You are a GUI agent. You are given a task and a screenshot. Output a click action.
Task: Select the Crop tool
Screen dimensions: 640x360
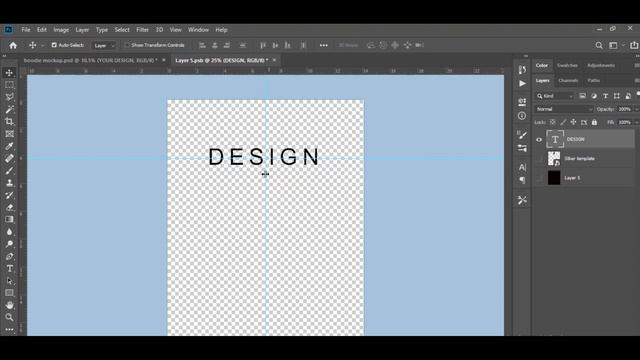(9, 121)
